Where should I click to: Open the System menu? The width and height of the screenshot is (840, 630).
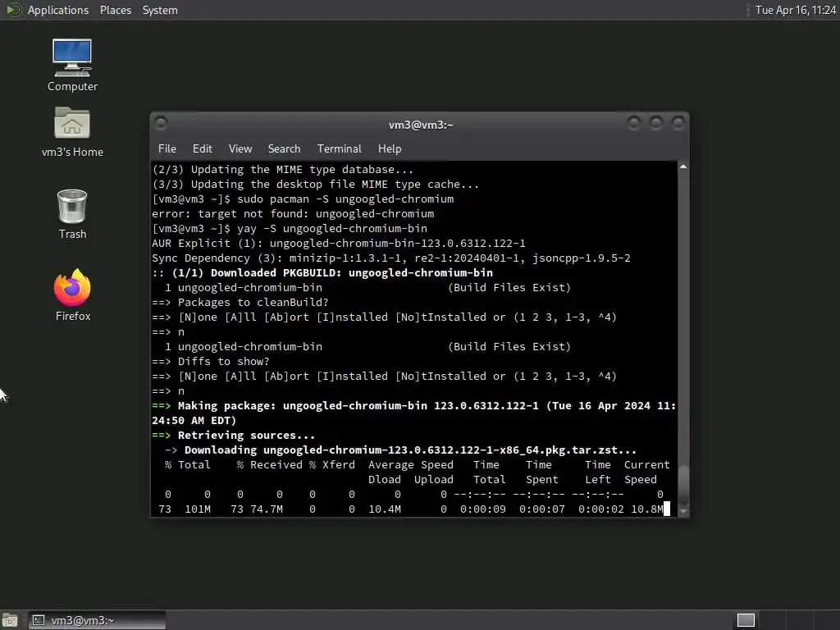(x=160, y=10)
